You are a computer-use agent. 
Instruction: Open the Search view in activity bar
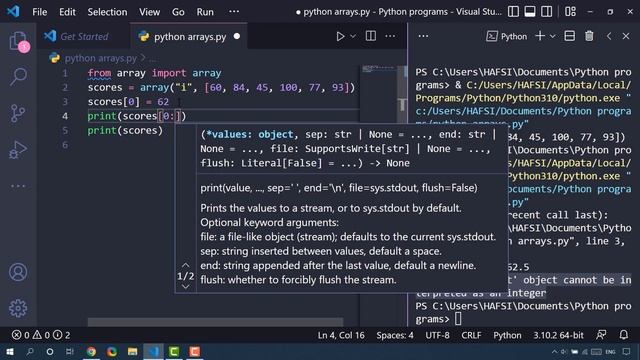coord(18,76)
